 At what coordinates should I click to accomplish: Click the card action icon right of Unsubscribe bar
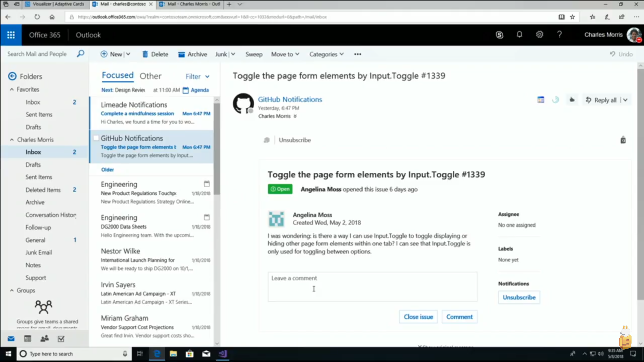pyautogui.click(x=623, y=140)
